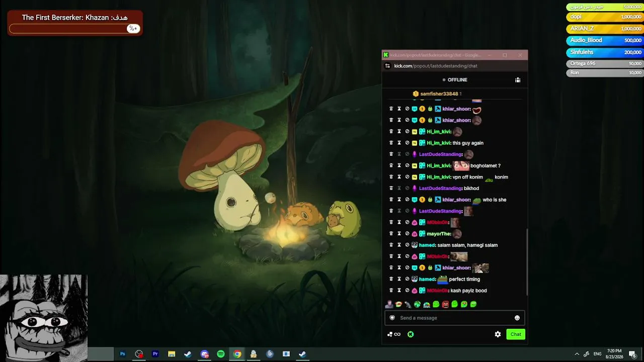Click the Khazan goal progress bar
This screenshot has height=362, width=644.
(74, 29)
